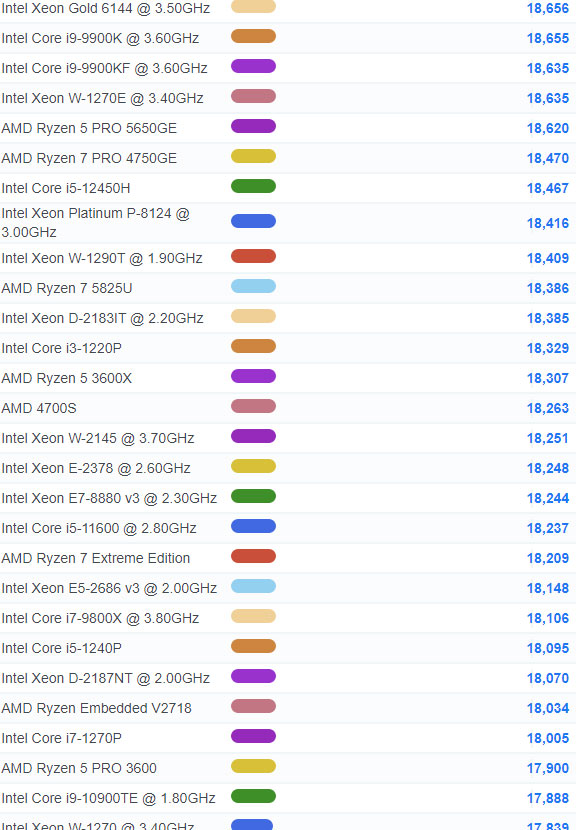The width and height of the screenshot is (576, 830).
Task: Click blue bar for Core i5-11600
Action: point(254,526)
